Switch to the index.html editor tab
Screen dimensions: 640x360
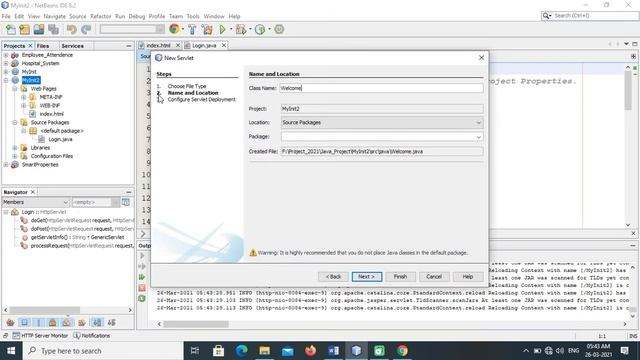tap(158, 45)
